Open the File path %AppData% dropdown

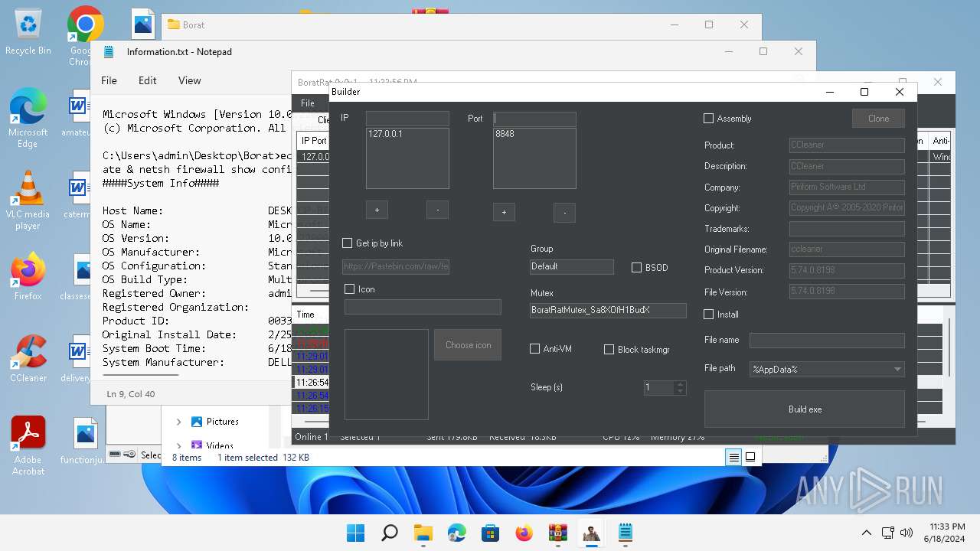(827, 369)
